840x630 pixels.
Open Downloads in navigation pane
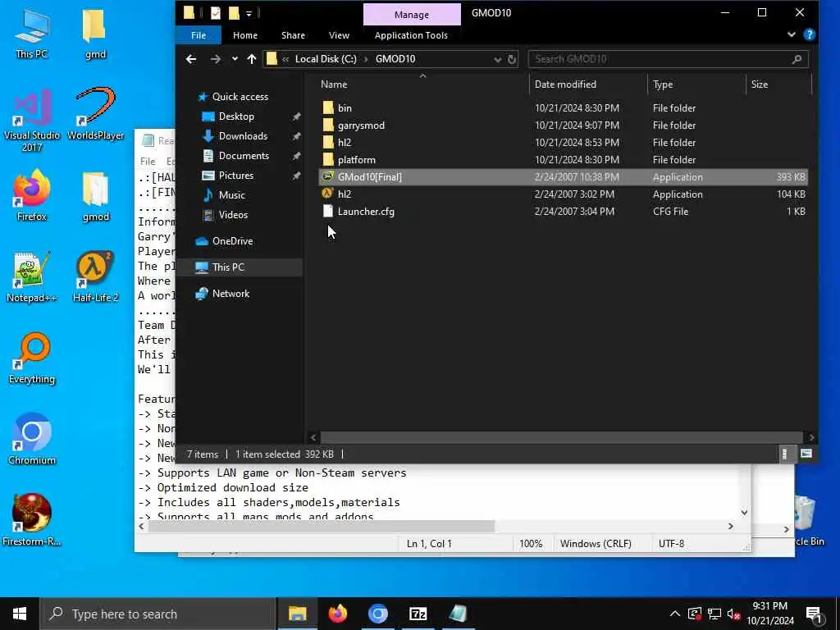[243, 136]
